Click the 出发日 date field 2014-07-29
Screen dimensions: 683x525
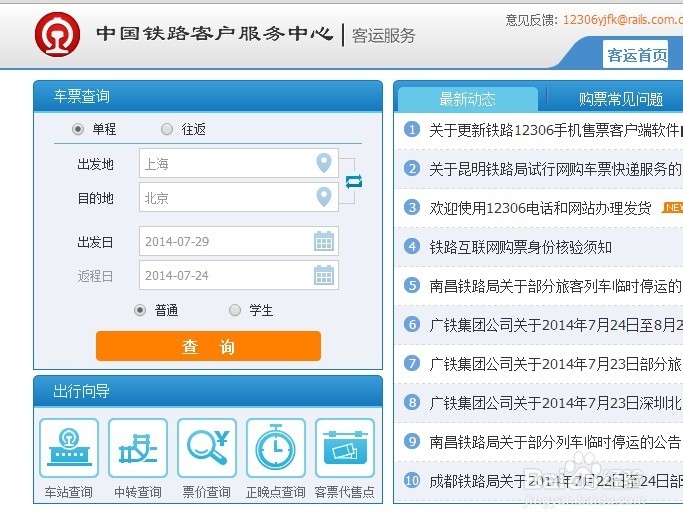(239, 241)
